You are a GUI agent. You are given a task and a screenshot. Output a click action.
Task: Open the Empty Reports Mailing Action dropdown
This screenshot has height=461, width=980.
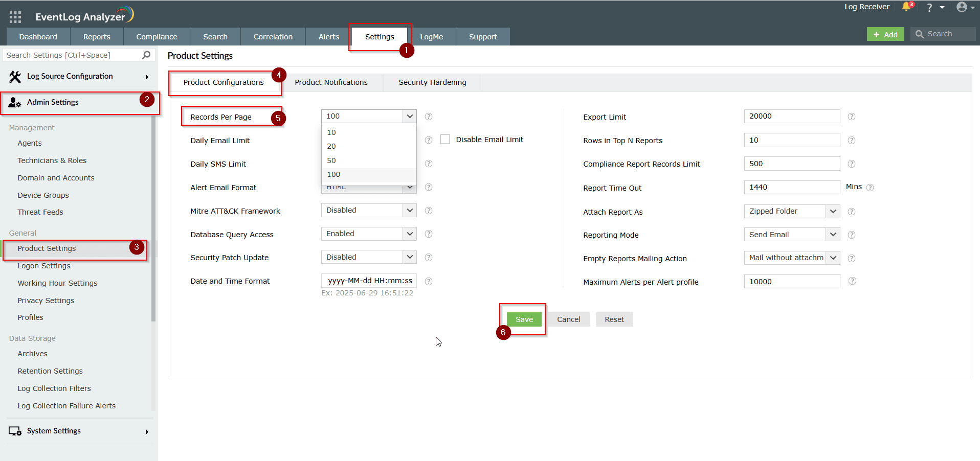(x=792, y=258)
